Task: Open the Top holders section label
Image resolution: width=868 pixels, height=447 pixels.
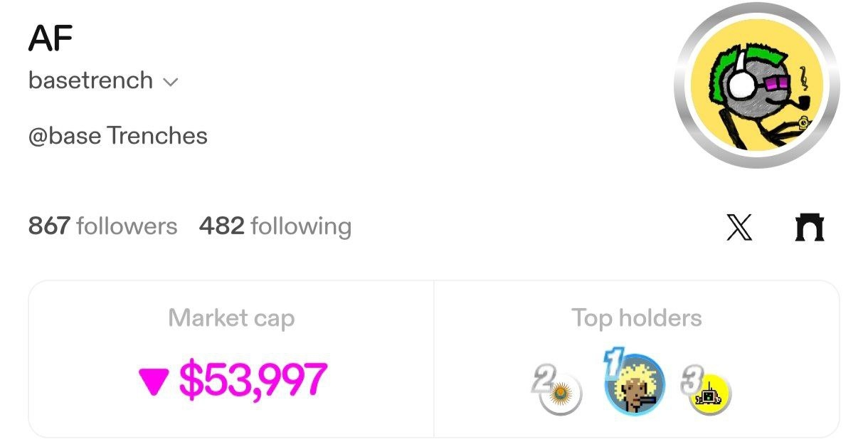Action: tap(637, 318)
